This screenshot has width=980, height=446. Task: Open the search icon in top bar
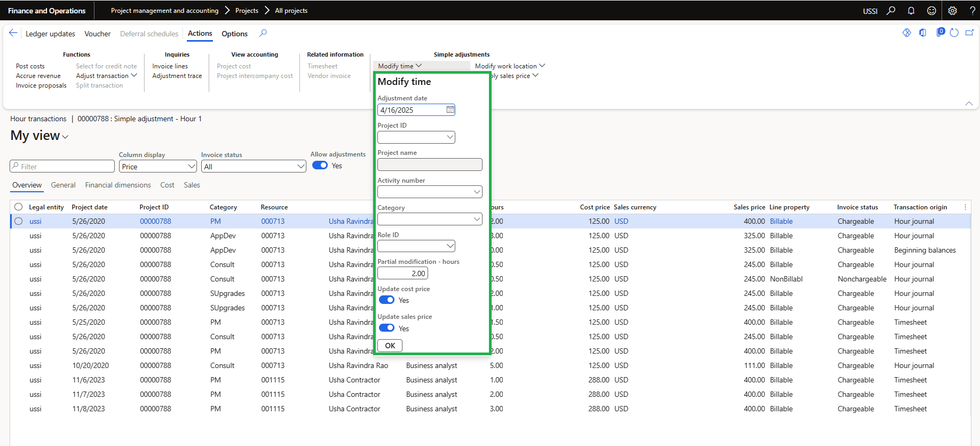click(x=891, y=11)
